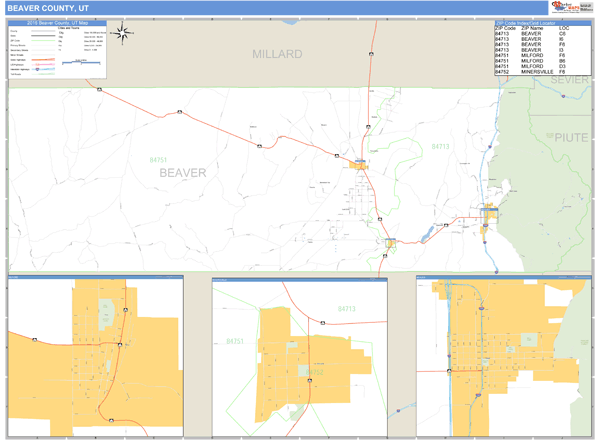The image size is (600, 440).
Task: Click grid location 'I6' in the ZIP index
Action: [x=561, y=39]
